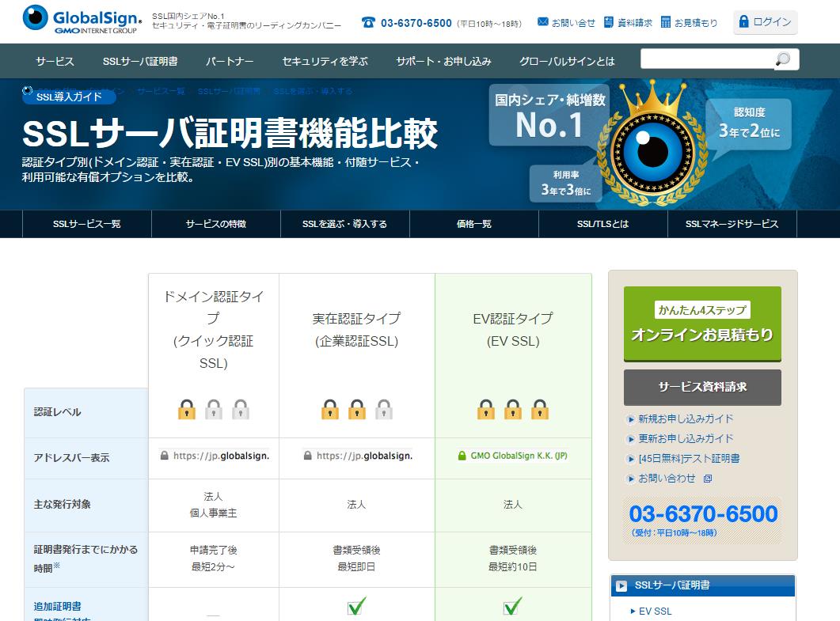Open the 更新お申し込みガイド link
The height and width of the screenshot is (621, 840).
(686, 439)
